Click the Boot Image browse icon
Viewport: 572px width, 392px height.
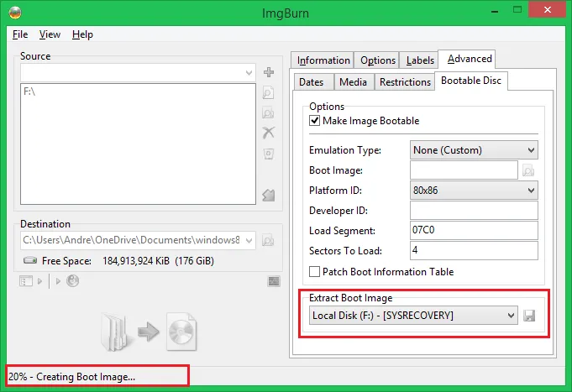(x=528, y=170)
